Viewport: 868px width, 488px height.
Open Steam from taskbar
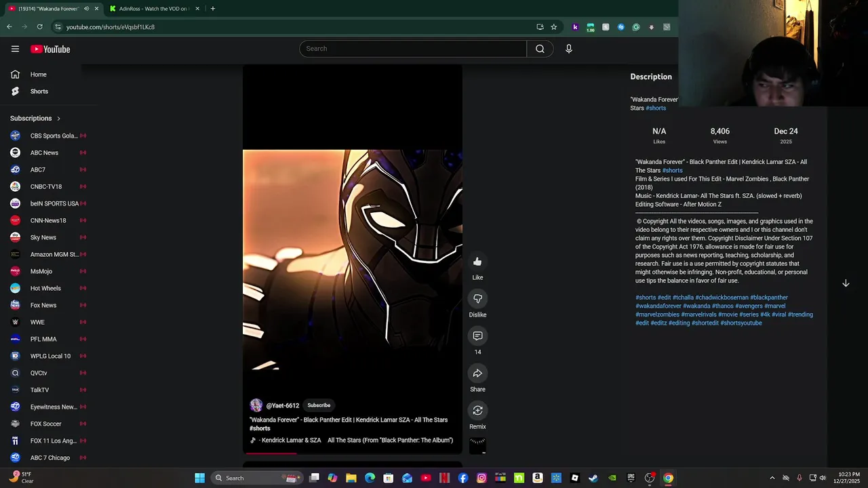[593, 478]
